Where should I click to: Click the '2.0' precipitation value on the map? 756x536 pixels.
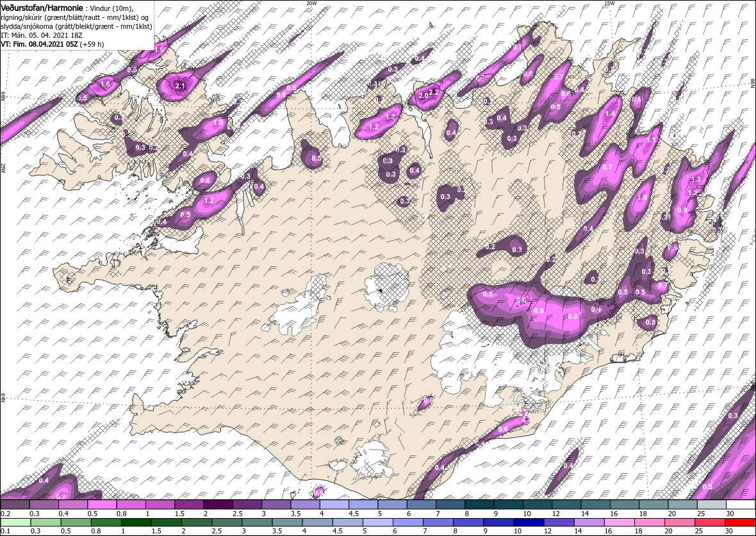423,96
